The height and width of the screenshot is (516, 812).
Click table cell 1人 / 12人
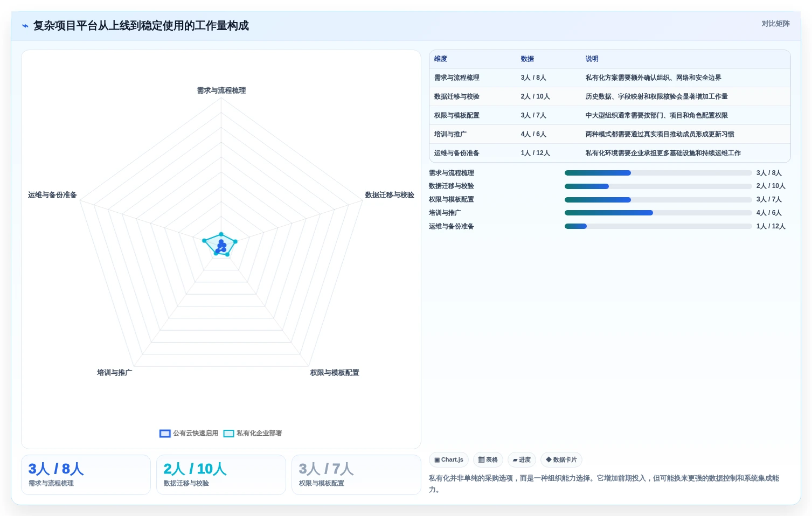coord(535,153)
